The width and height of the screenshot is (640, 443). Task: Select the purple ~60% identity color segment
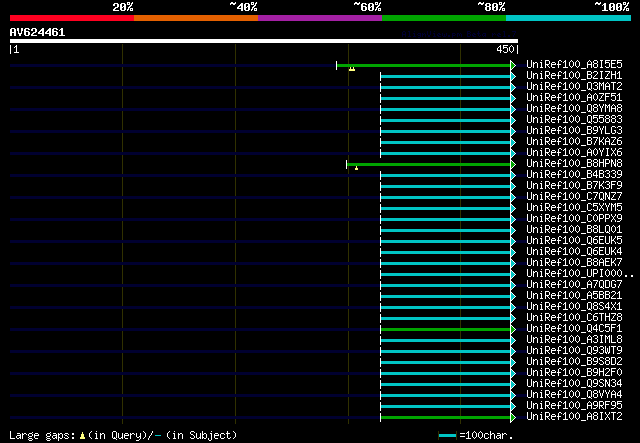click(320, 18)
